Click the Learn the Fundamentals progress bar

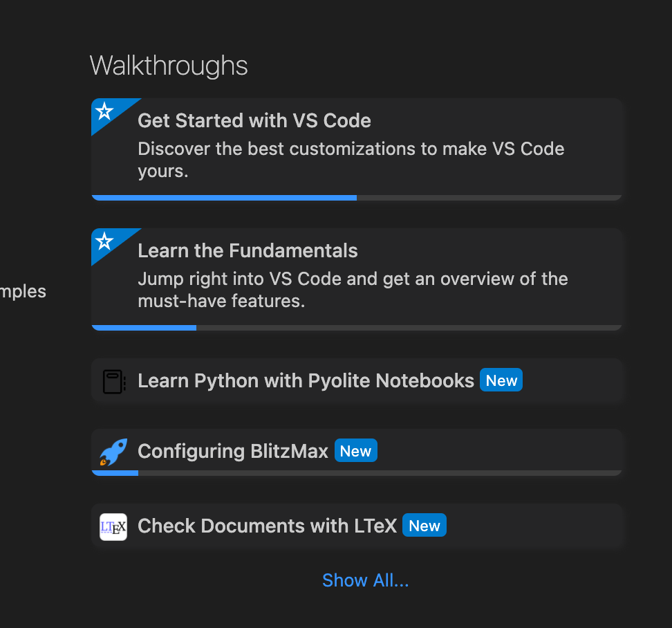(x=357, y=328)
